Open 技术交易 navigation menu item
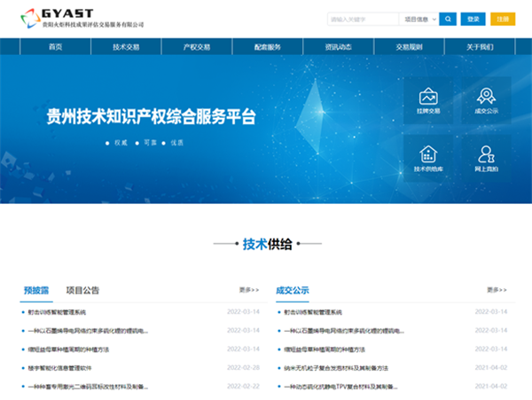This screenshot has width=532, height=400. (126, 46)
